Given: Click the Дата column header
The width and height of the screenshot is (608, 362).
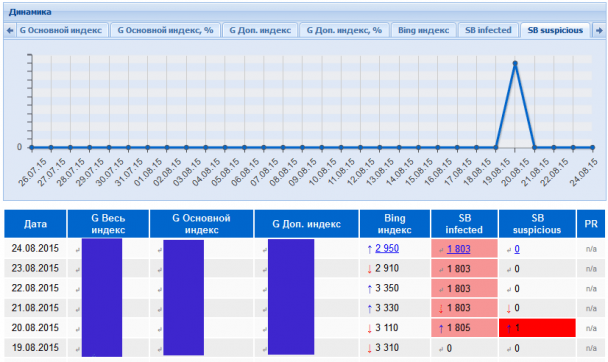Looking at the screenshot, I should (35, 224).
